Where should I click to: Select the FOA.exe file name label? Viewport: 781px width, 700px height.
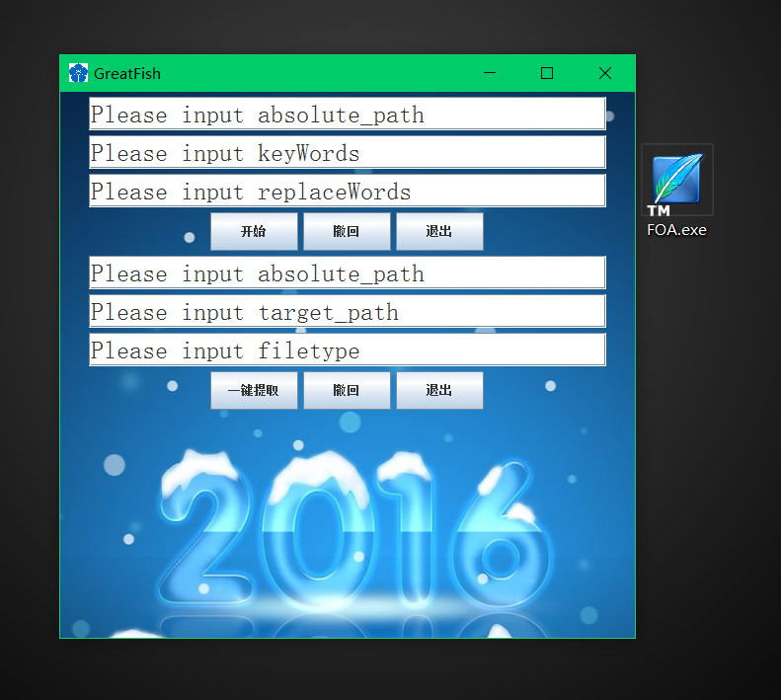[x=676, y=230]
